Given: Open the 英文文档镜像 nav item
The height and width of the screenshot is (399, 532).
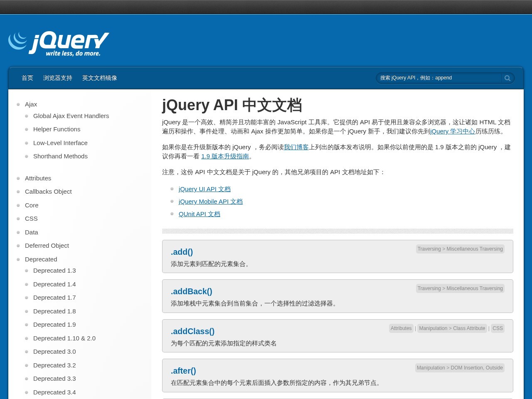Looking at the screenshot, I should click(x=100, y=78).
